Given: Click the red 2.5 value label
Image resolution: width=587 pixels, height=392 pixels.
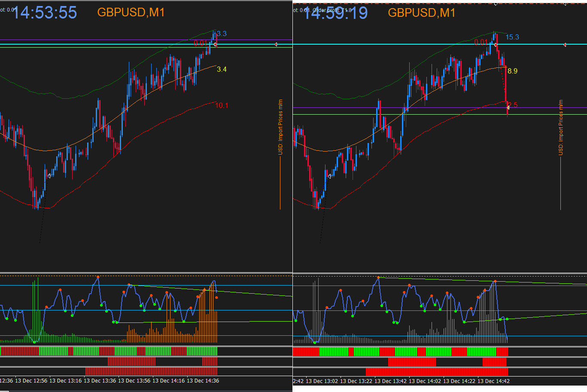Looking at the screenshot, I should click(x=513, y=104).
